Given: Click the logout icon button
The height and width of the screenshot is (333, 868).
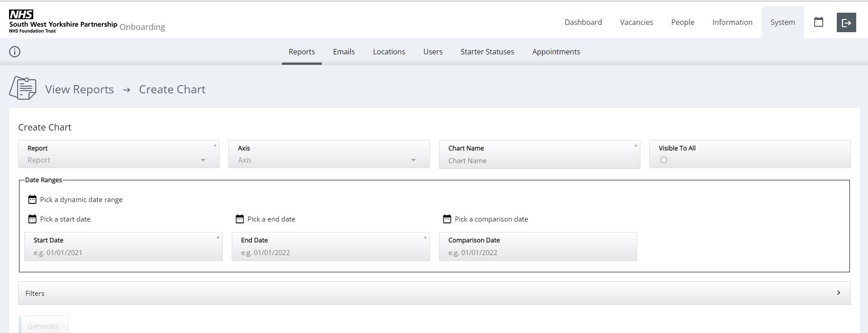Looking at the screenshot, I should 846,23.
